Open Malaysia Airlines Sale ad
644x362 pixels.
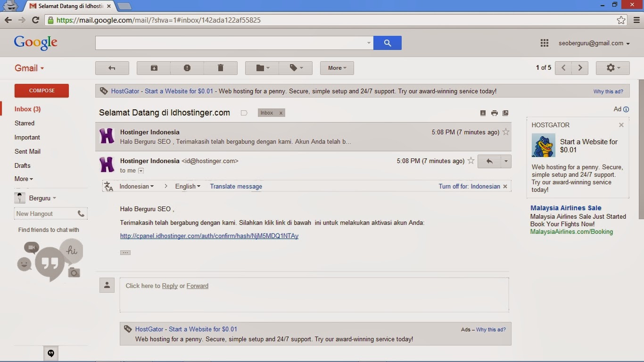click(566, 208)
